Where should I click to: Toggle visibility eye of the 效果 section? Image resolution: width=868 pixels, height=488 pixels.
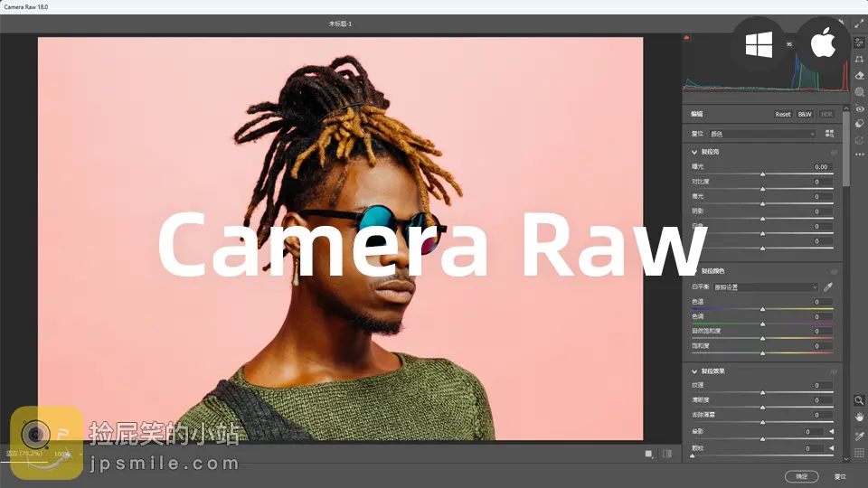pyautogui.click(x=834, y=371)
